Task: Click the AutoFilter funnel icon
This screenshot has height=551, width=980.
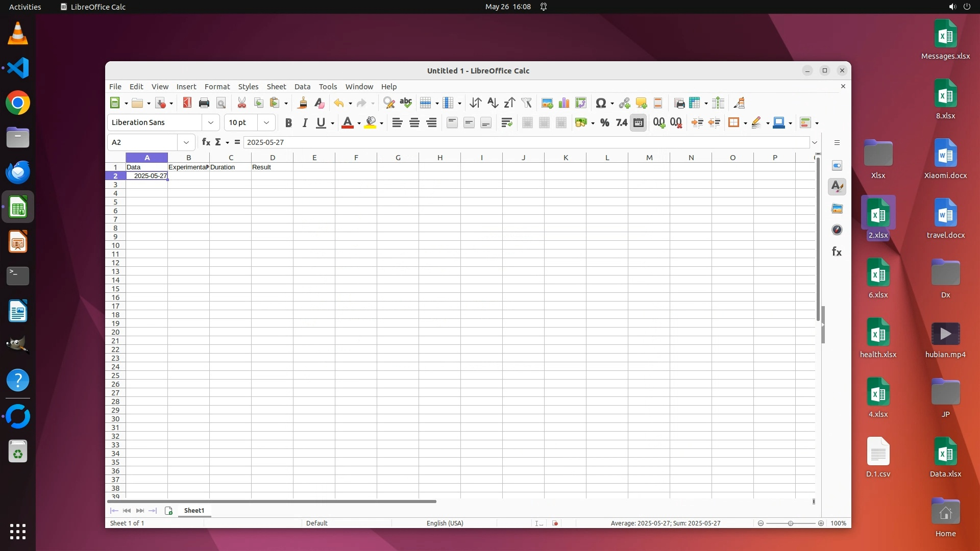Action: coord(526,103)
